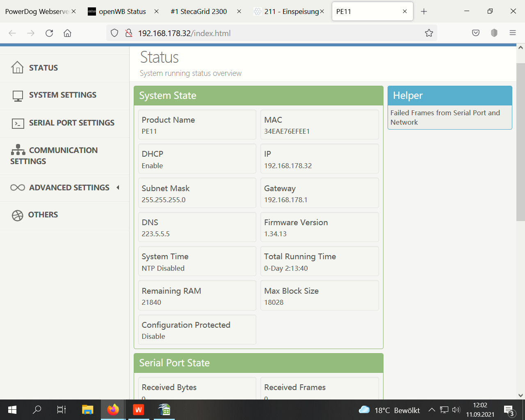Click the weather widget showing 18°C Bewölkt
The image size is (525, 420).
(389, 410)
